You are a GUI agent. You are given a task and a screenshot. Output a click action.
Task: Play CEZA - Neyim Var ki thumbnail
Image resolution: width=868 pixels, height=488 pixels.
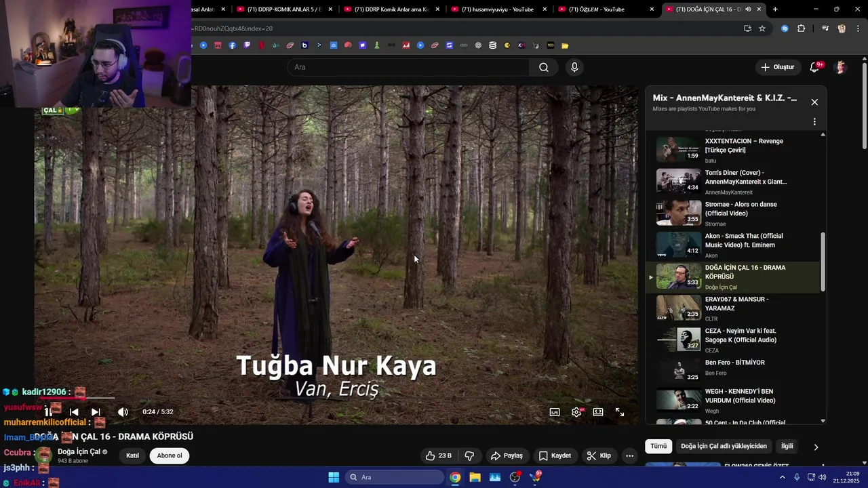tap(678, 339)
